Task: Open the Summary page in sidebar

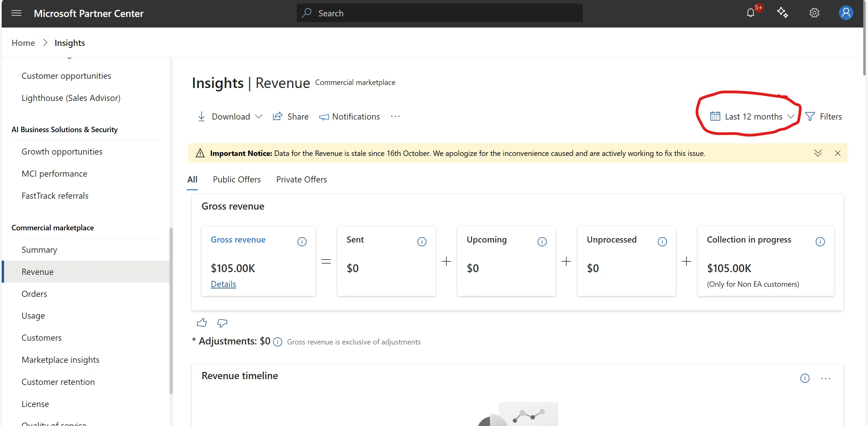Action: coord(39,250)
